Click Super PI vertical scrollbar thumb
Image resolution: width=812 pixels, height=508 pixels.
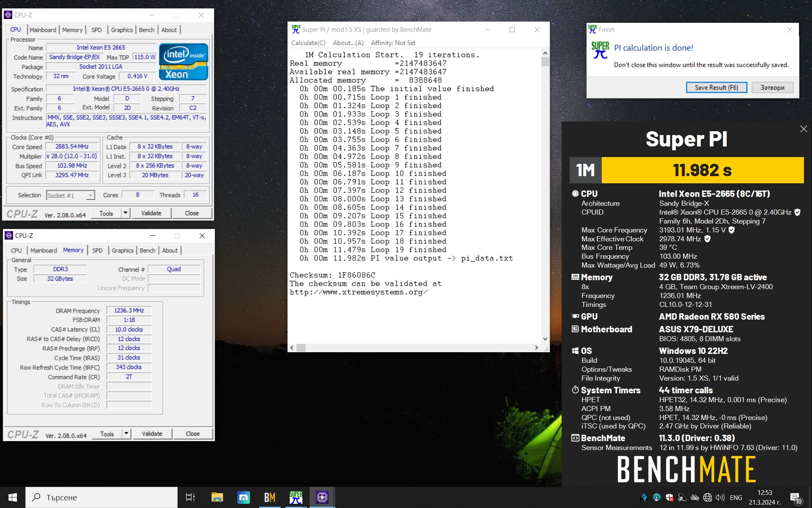click(x=545, y=62)
